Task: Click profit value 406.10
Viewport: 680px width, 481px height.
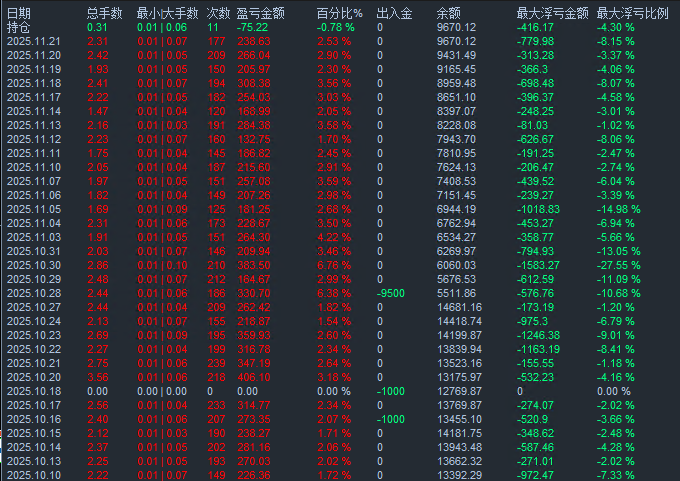Action: click(x=254, y=377)
